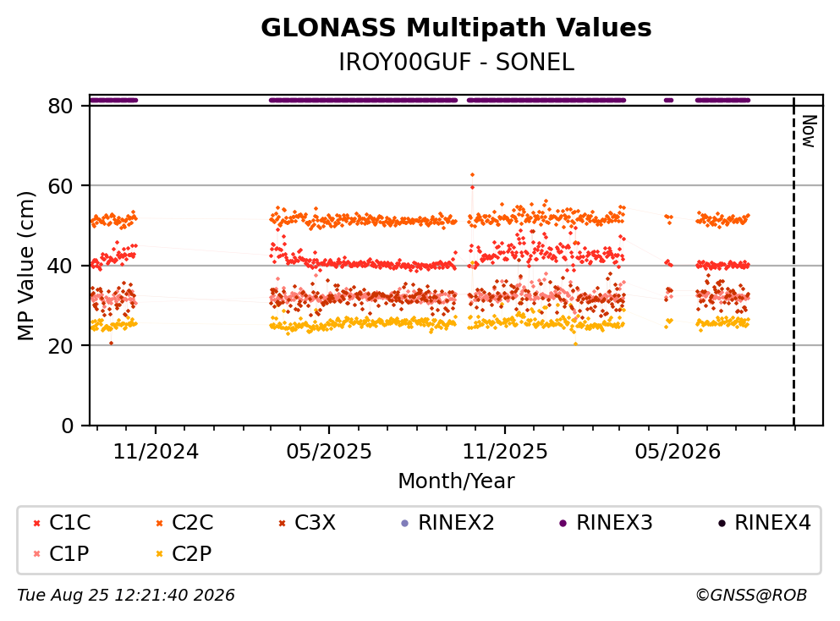This screenshot has width=840, height=621.
Task: Click the C1C red legend marker
Action: (36, 524)
